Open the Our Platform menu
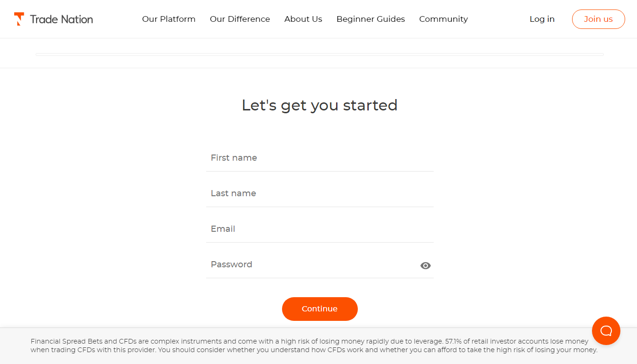 coord(169,19)
